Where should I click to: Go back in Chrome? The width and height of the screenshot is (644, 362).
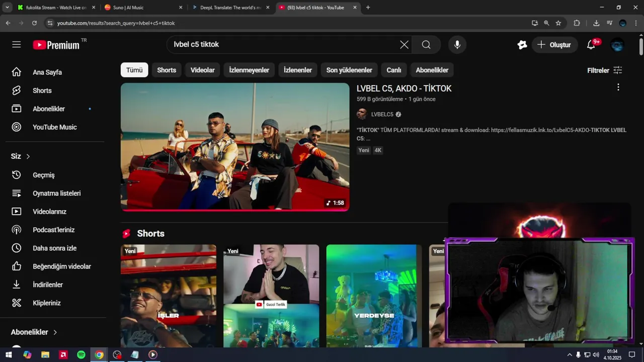[x=8, y=23]
